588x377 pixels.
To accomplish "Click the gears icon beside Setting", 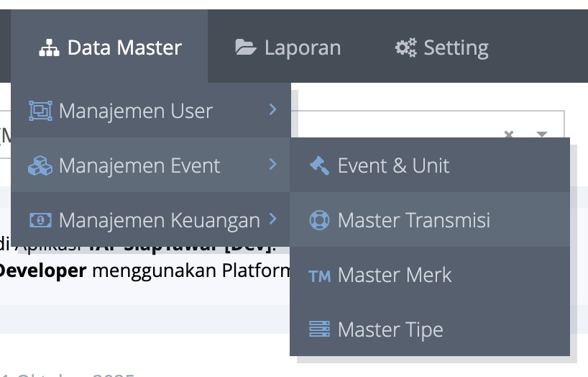I will 405,48.
